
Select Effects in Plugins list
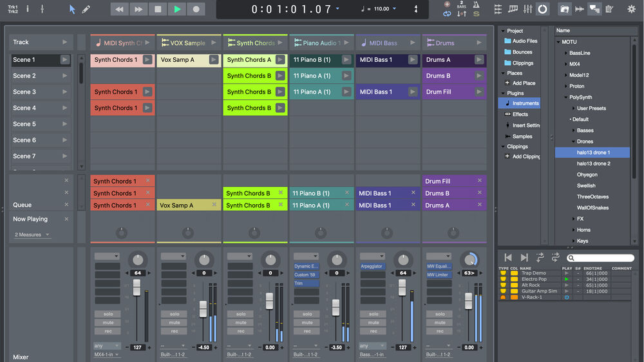(x=520, y=114)
